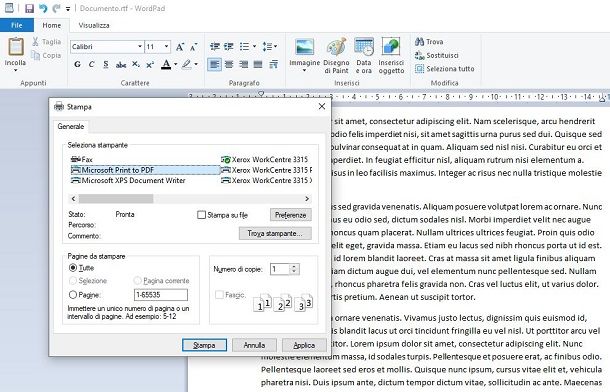Apply the text highlight color marker
This screenshot has width=610, height=392.
pos(187,64)
